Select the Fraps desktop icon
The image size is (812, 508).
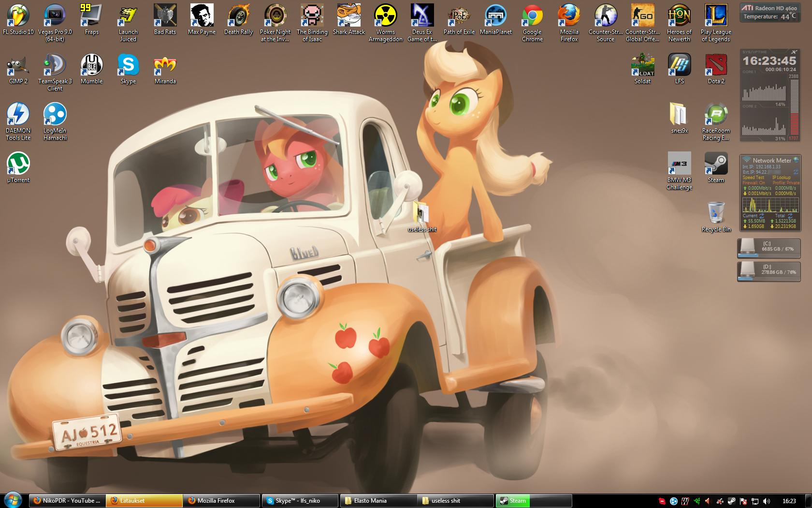coord(92,20)
